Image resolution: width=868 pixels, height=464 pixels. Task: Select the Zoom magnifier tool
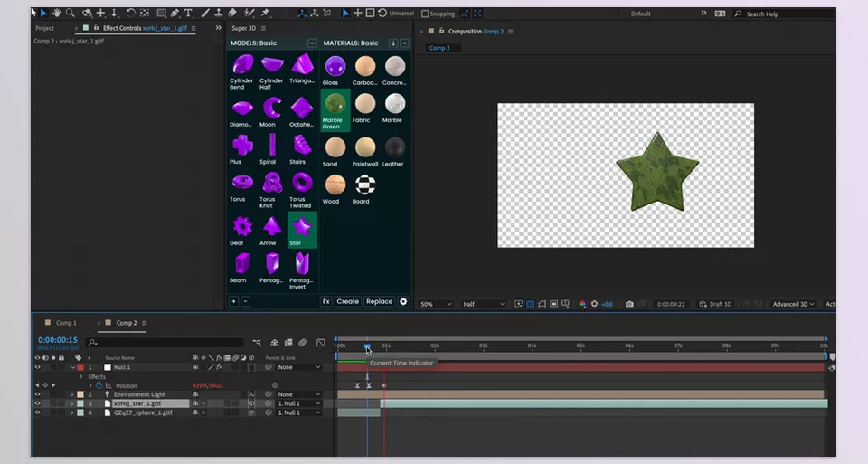[x=71, y=13]
